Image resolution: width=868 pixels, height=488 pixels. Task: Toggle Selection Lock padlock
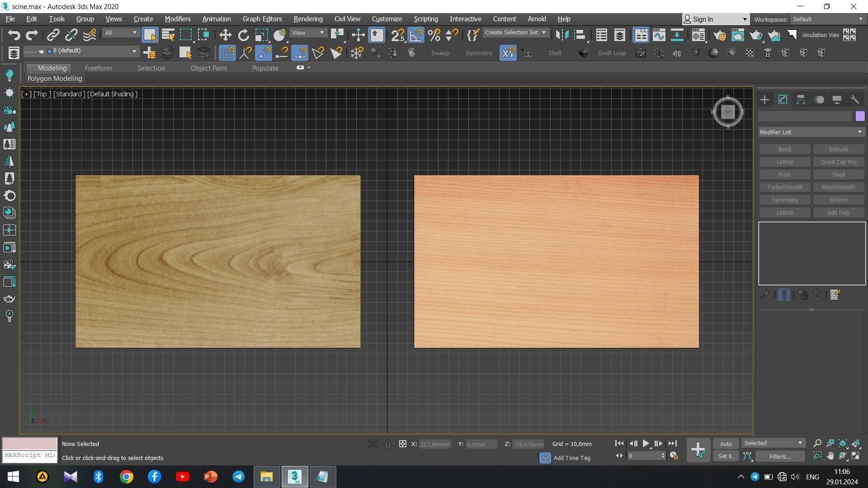coord(388,444)
